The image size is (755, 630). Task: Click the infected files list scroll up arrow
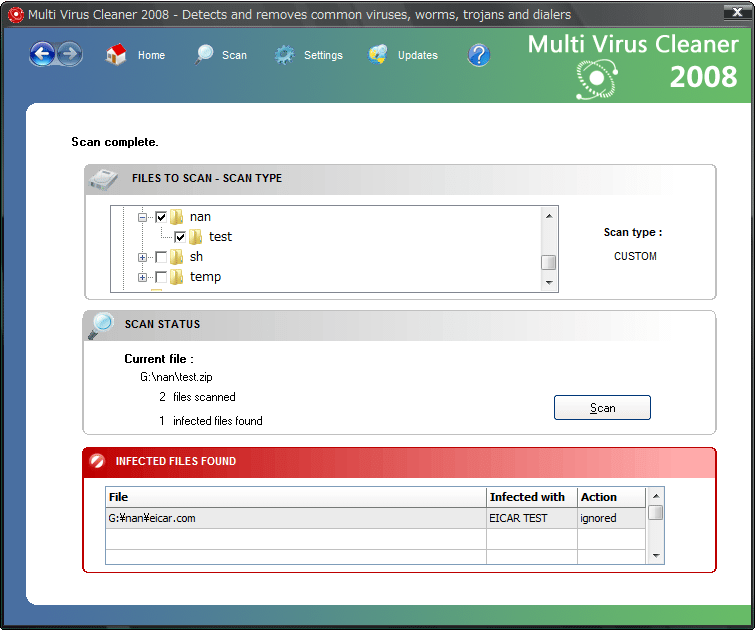(x=656, y=495)
